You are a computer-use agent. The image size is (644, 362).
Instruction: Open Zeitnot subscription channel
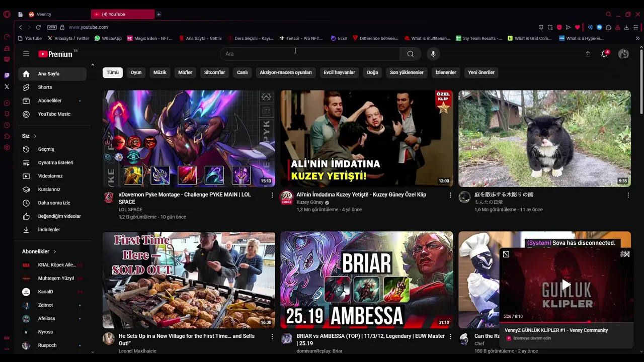53,305
